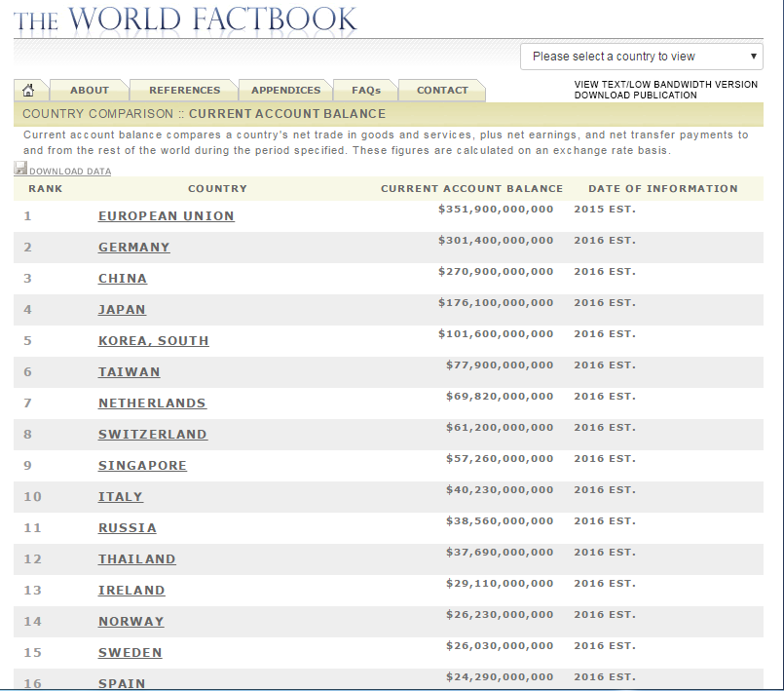Open the Korea, South link
The height and width of the screenshot is (691, 784).
[x=153, y=341]
